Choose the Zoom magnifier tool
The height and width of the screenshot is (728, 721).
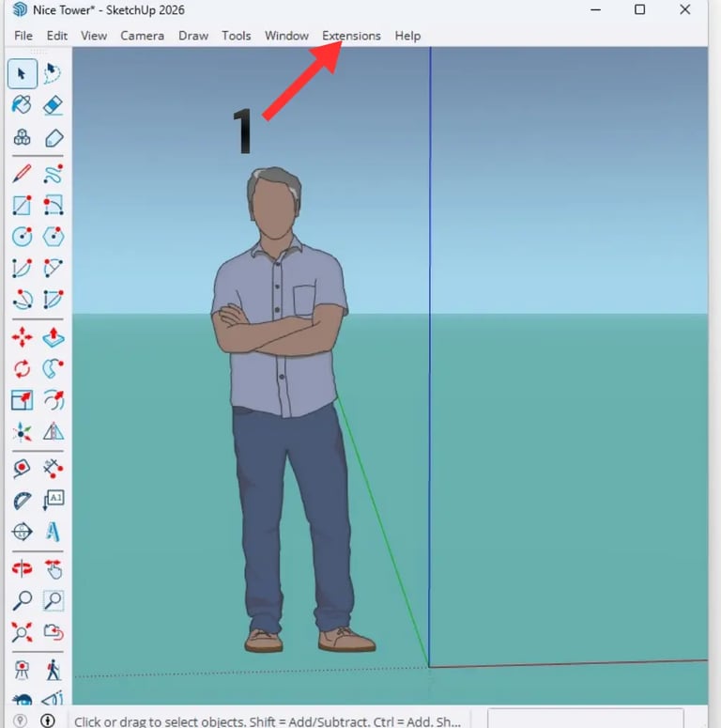(22, 601)
